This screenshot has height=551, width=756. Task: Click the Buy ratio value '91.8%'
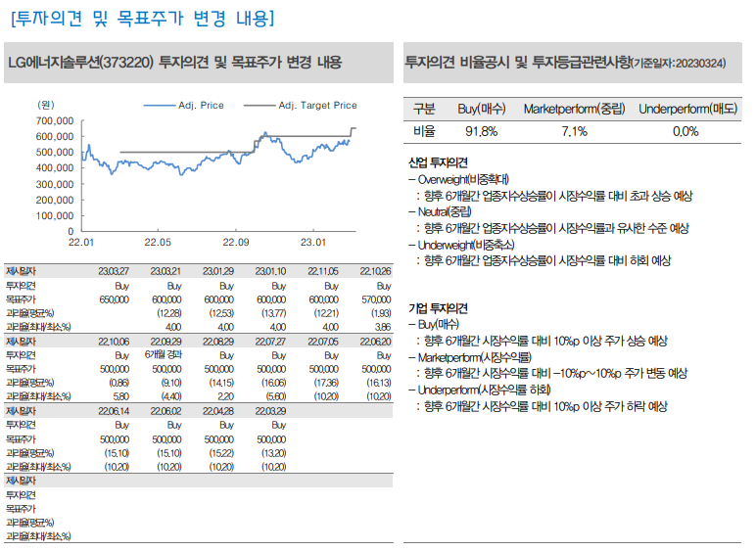tap(481, 131)
